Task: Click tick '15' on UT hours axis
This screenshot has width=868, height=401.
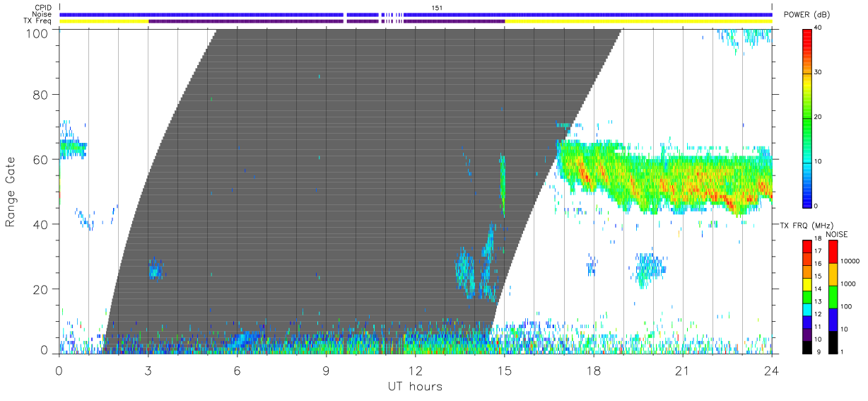Action: point(504,370)
